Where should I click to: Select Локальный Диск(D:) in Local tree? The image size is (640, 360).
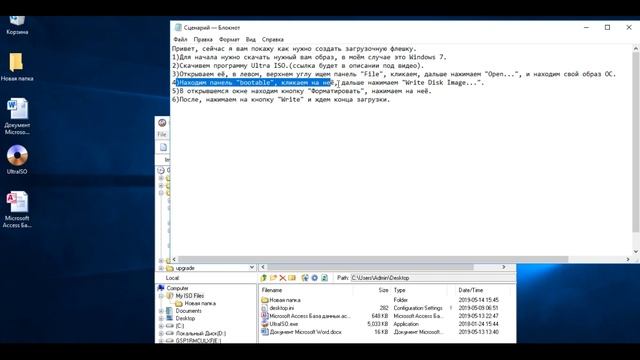tap(200, 333)
